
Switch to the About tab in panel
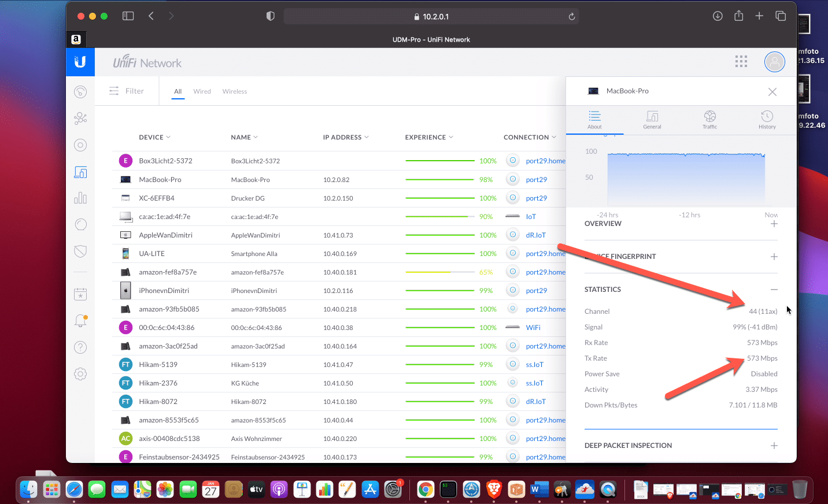coord(594,120)
